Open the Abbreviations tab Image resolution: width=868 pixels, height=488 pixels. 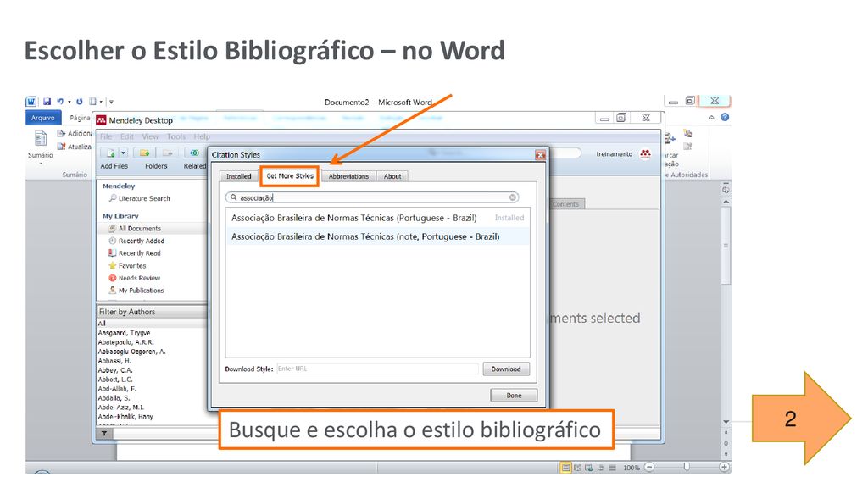348,176
